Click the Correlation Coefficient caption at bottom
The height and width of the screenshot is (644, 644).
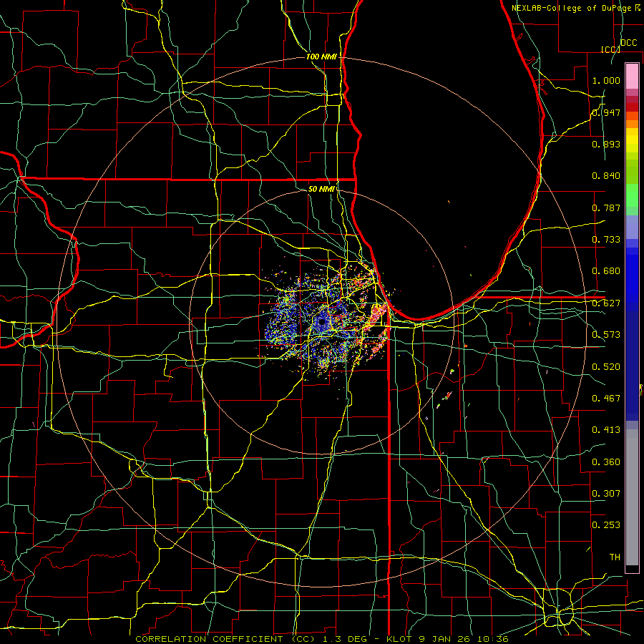(x=322, y=639)
